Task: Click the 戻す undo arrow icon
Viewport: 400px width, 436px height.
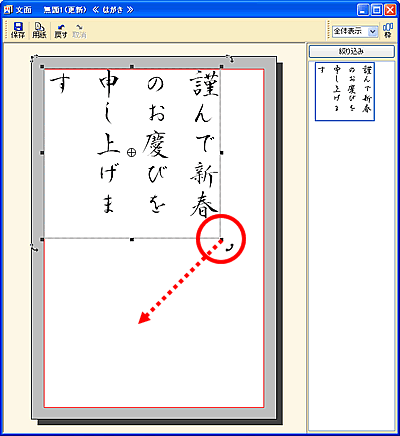Action: [x=61, y=31]
